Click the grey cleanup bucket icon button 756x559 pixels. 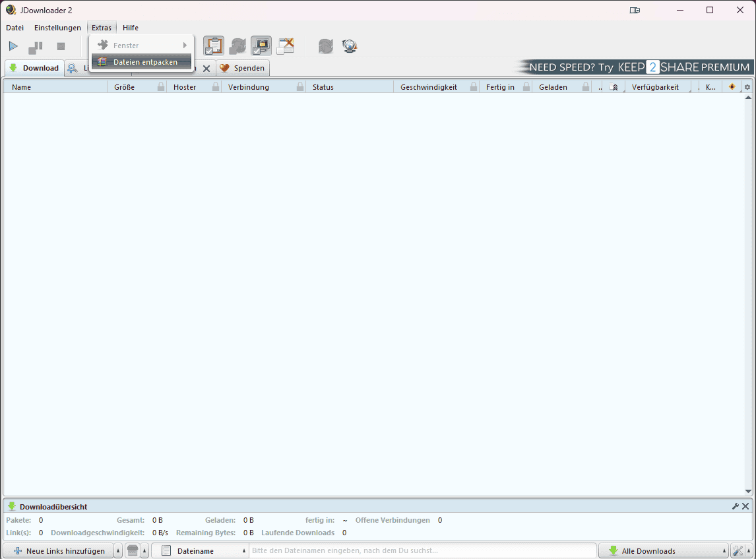tap(133, 550)
